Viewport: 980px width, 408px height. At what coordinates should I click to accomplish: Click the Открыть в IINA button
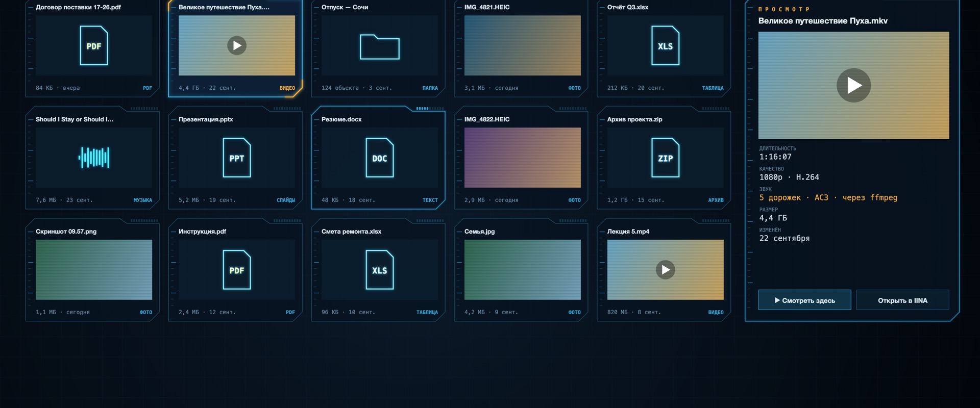(902, 300)
